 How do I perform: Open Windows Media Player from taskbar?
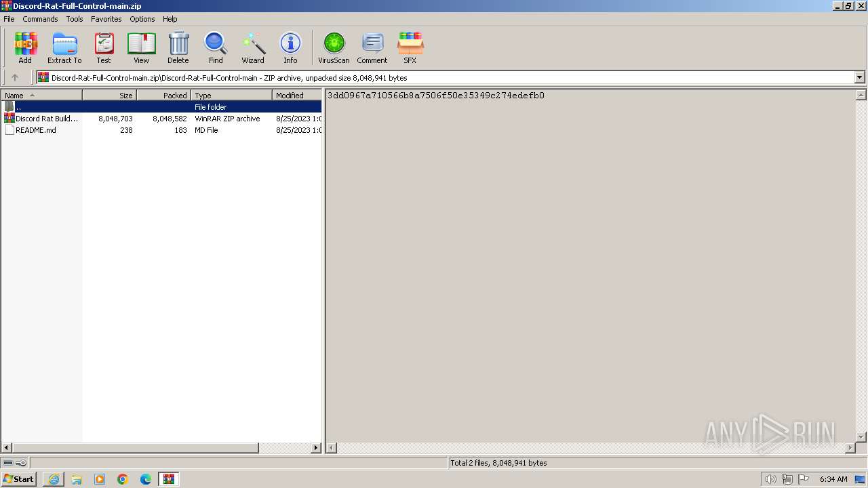click(x=100, y=479)
